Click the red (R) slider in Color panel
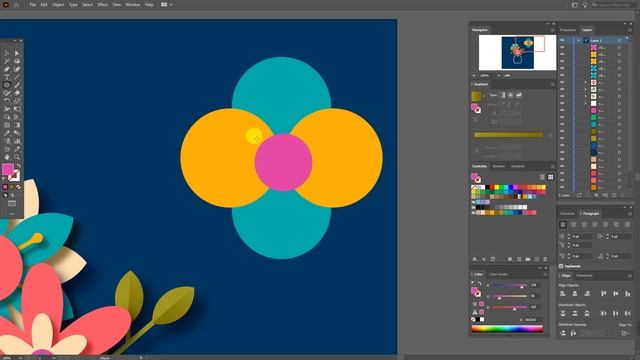This screenshot has height=360, width=640. (510, 285)
